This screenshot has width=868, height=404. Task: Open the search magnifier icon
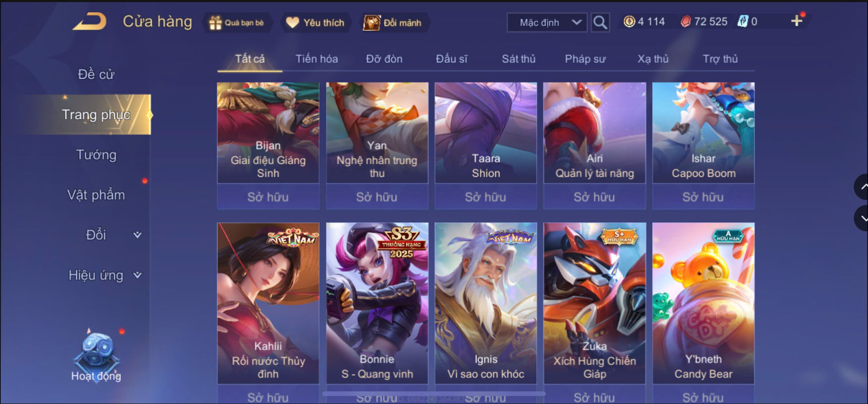click(x=600, y=22)
